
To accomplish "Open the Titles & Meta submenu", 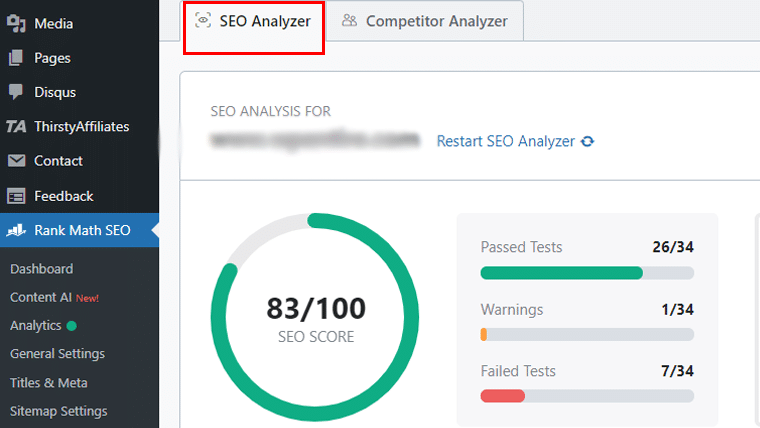I will [48, 383].
